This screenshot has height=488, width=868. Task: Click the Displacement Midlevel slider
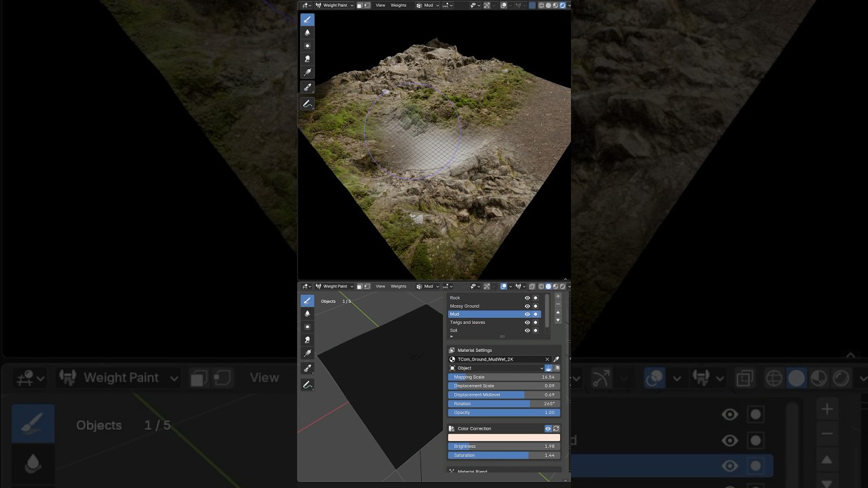tap(504, 394)
